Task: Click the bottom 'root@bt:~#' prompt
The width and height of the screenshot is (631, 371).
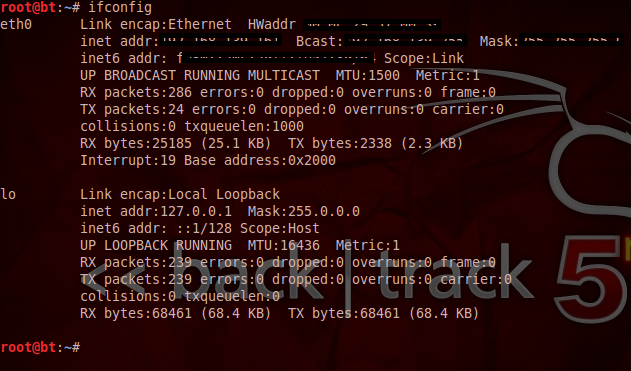Action: (x=40, y=347)
